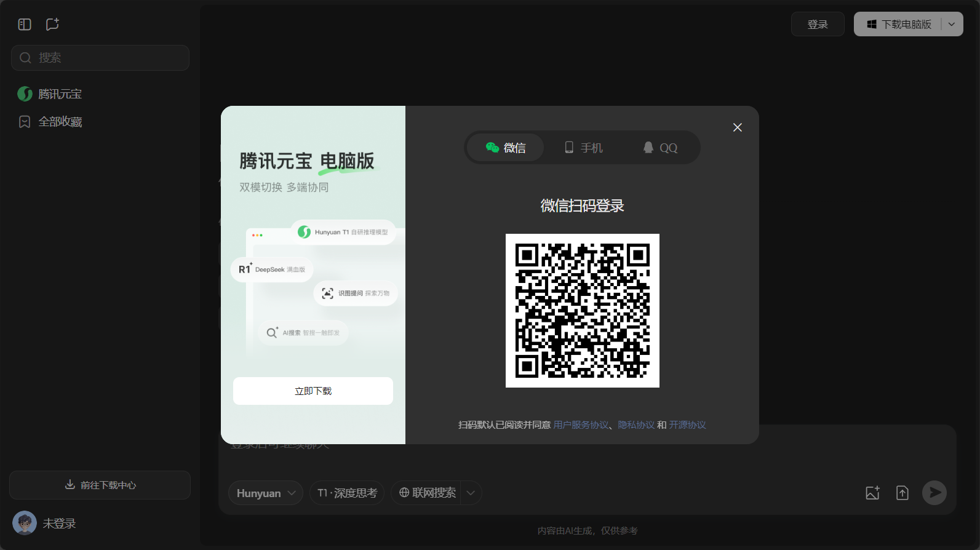Click the 微信扫码登录 heading text

coord(583,205)
